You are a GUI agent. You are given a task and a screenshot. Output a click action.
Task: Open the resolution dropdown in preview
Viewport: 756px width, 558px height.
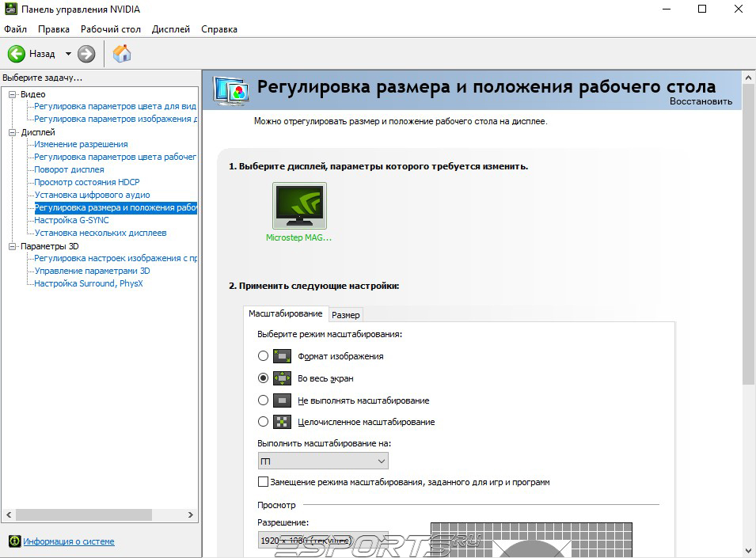pyautogui.click(x=323, y=541)
